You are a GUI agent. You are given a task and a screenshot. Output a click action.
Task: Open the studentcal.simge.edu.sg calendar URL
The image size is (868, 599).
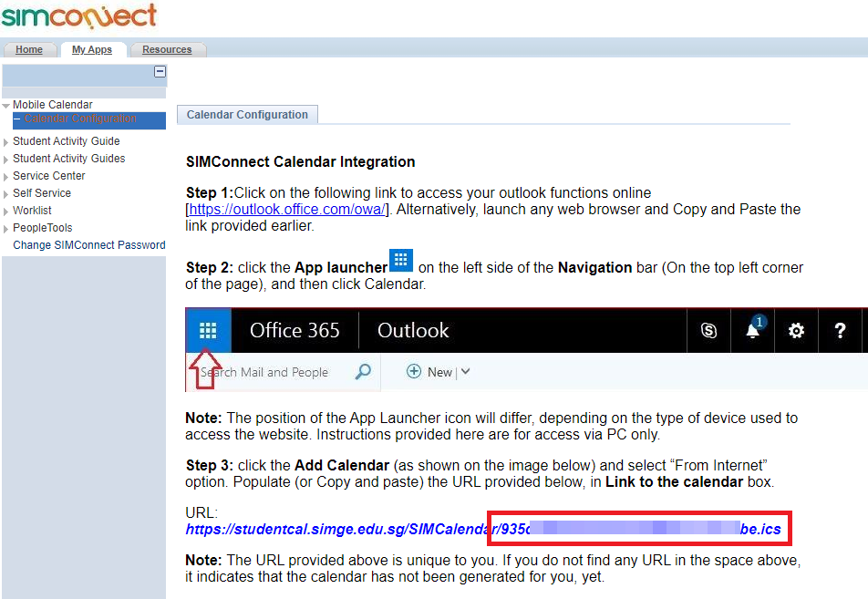tap(483, 529)
